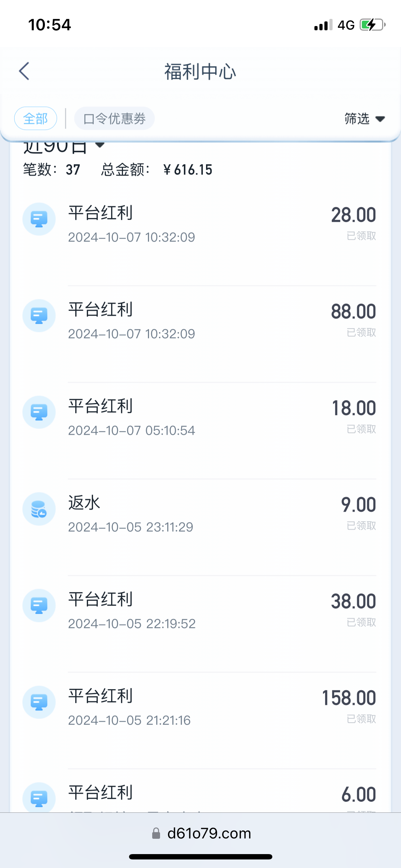Tap the 返水 coin stack icon

click(x=39, y=509)
